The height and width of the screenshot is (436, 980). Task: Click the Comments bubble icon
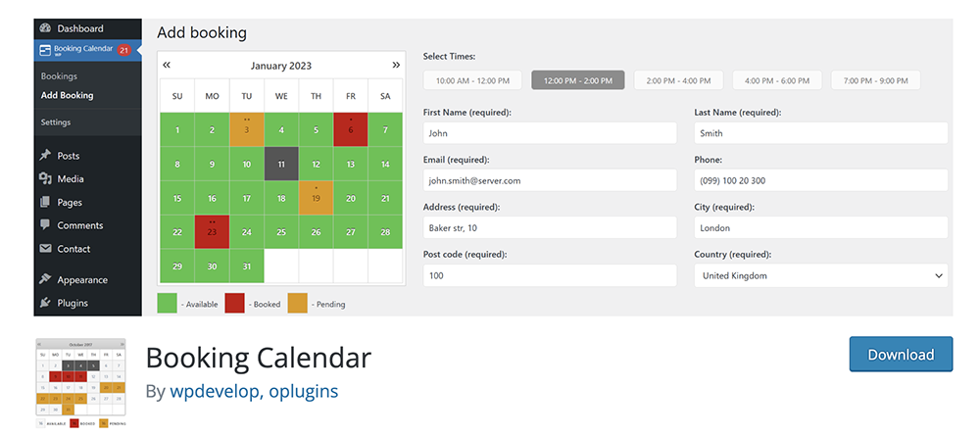(45, 225)
